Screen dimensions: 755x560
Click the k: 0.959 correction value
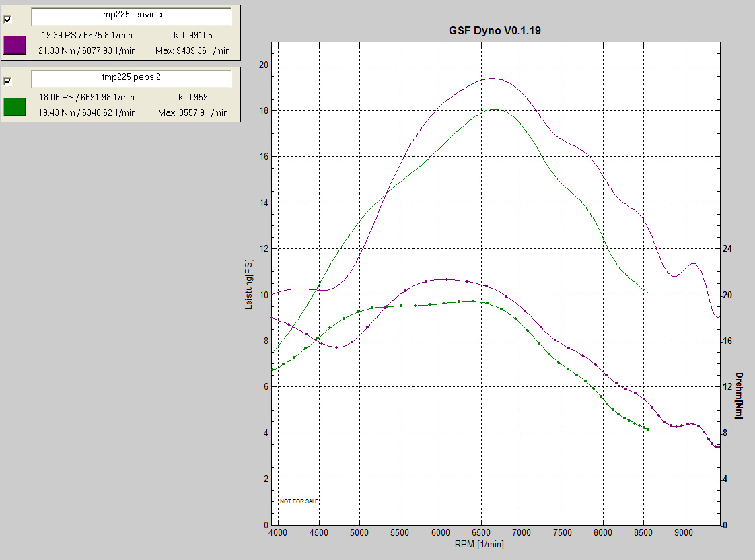tap(193, 98)
